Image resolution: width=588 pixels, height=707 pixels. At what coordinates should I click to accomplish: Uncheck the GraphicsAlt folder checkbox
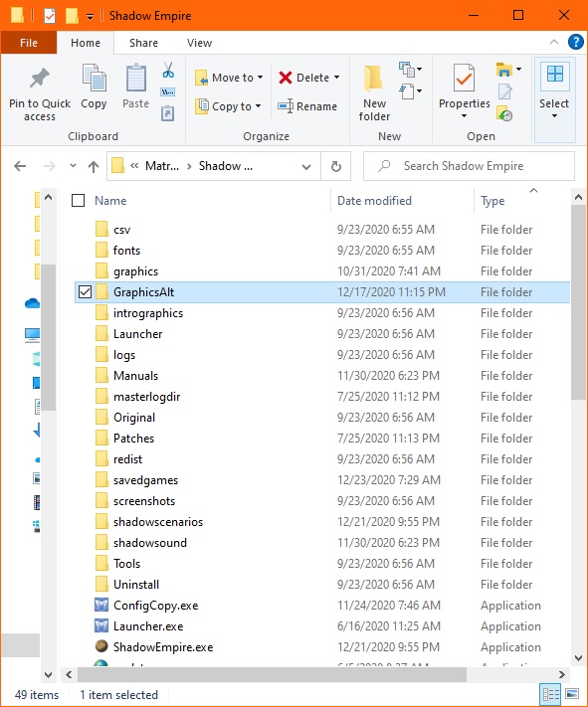pos(85,291)
